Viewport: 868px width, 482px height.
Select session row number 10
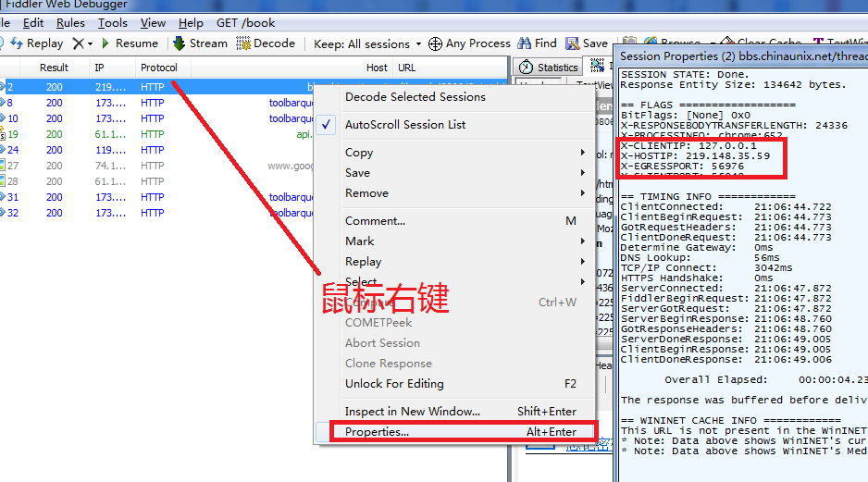click(x=156, y=118)
